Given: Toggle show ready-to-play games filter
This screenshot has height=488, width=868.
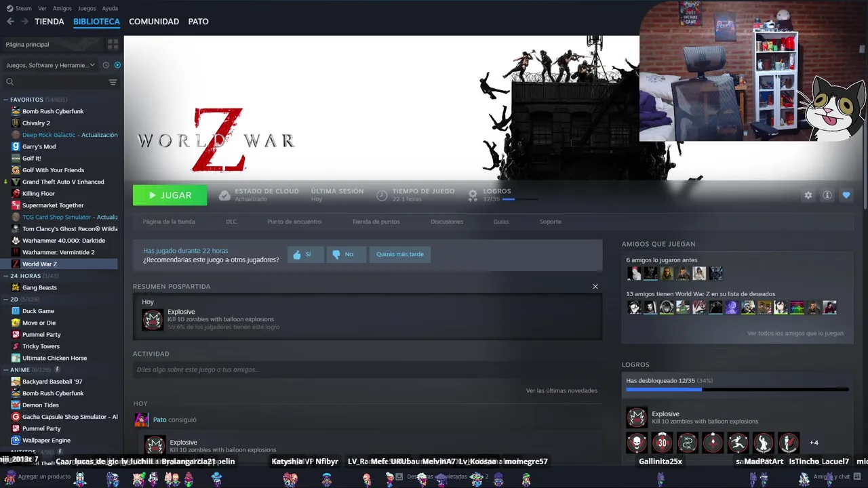Looking at the screenshot, I should click(117, 65).
